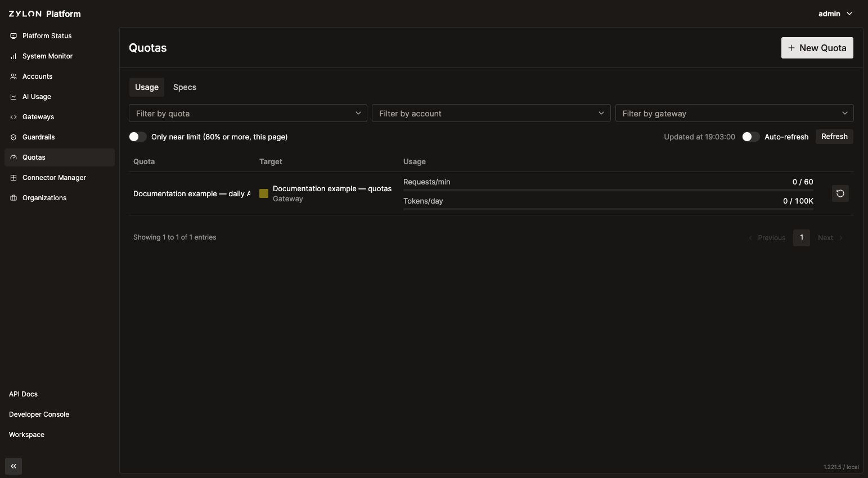Expand the admin user menu
Screen dimensions: 868x478
click(x=835, y=13)
